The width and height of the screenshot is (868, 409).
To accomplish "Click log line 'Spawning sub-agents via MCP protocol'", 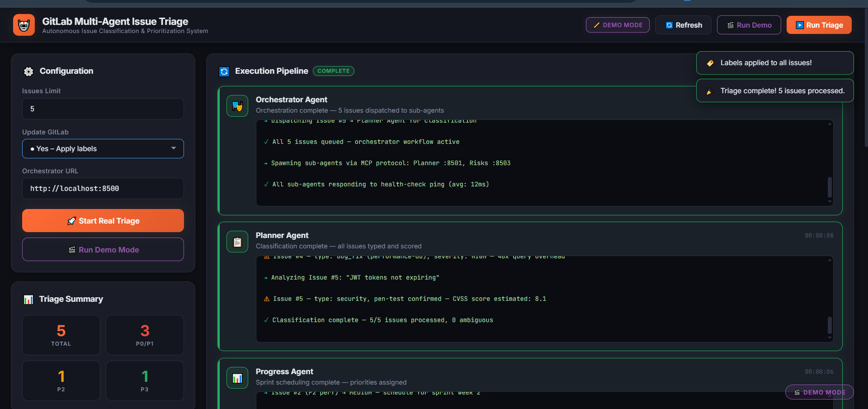I will click(387, 163).
